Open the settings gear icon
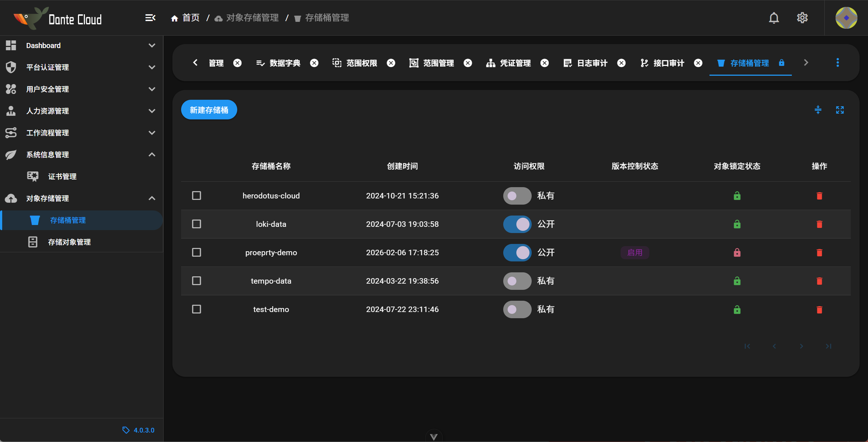 pos(802,17)
